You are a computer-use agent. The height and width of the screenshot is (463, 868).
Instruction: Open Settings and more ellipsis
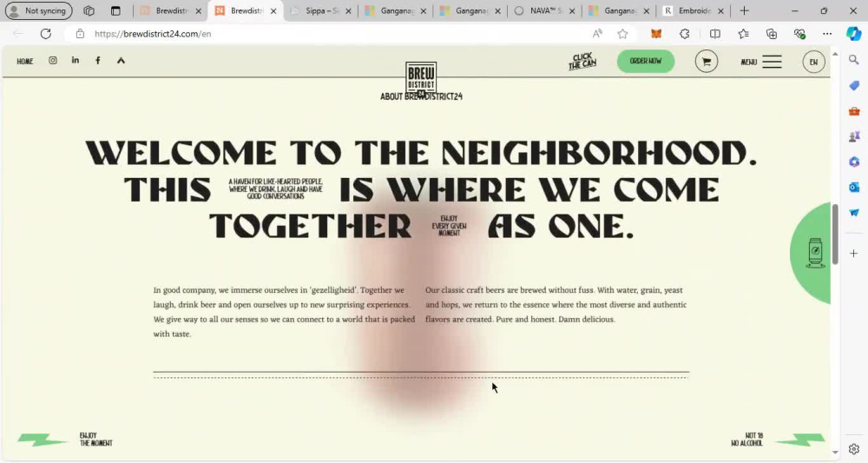point(827,34)
